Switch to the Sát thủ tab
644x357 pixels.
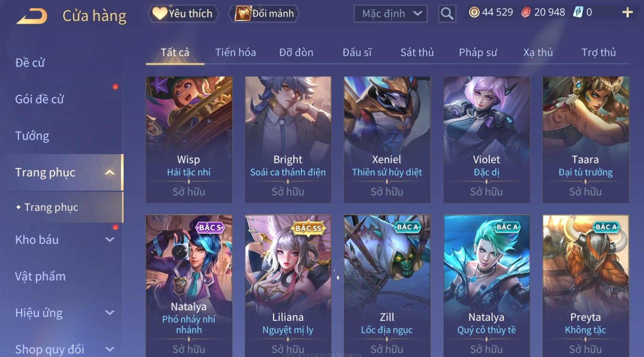pyautogui.click(x=417, y=53)
